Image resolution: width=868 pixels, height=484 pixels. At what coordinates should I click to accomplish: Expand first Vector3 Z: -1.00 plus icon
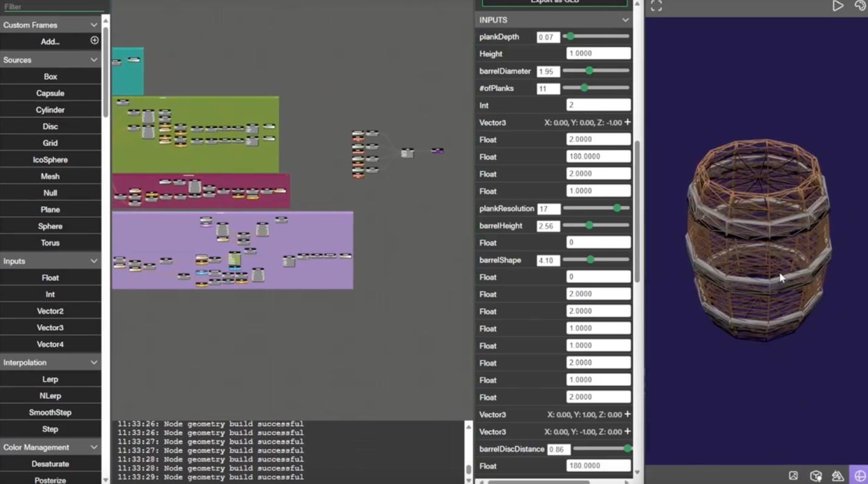point(627,122)
